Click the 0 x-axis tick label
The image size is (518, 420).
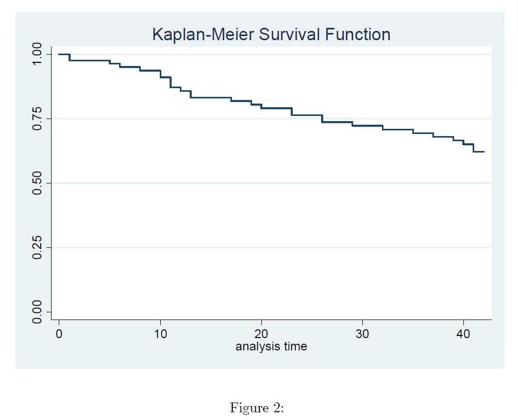point(59,333)
